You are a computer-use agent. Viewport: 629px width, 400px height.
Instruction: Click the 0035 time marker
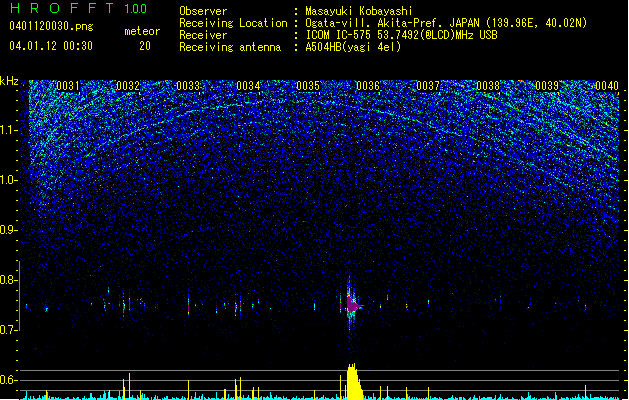(x=308, y=86)
